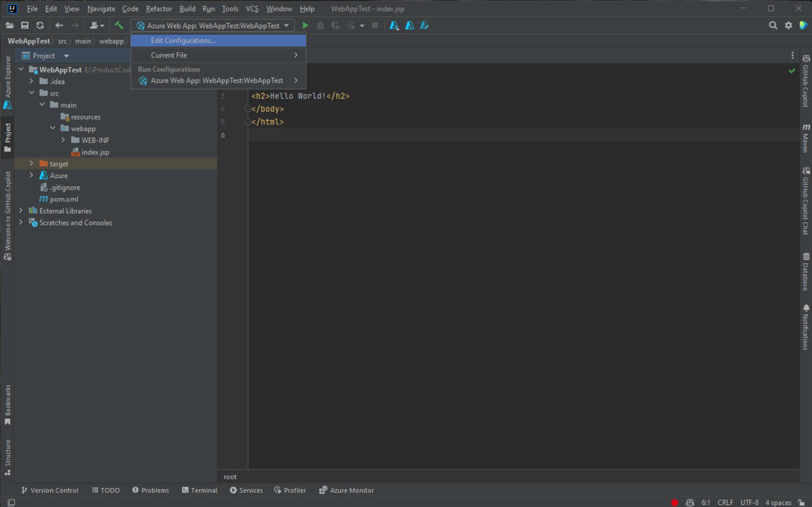The width and height of the screenshot is (812, 507).
Task: Open the Refactor menu
Action: point(158,8)
